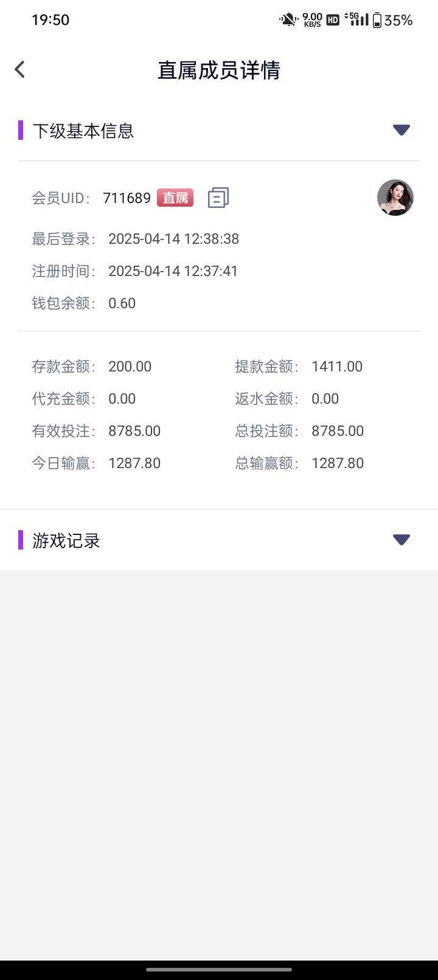
Task: Tap the red 直属 badge
Action: 175,198
